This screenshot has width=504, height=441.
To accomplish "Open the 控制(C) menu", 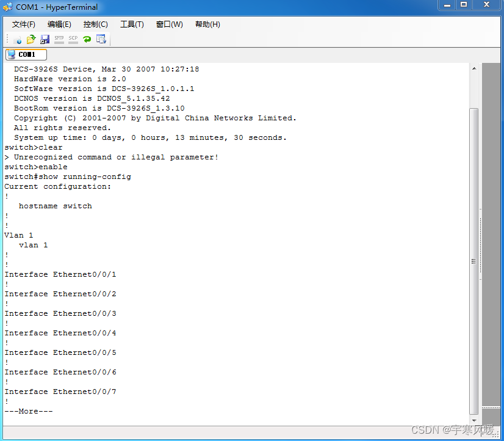I will tap(95, 24).
